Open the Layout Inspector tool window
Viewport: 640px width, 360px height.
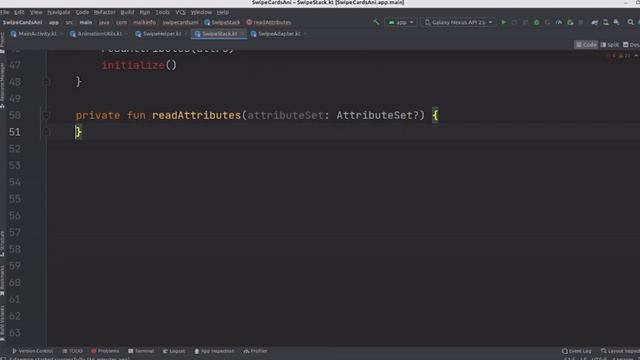pyautogui.click(x=620, y=351)
